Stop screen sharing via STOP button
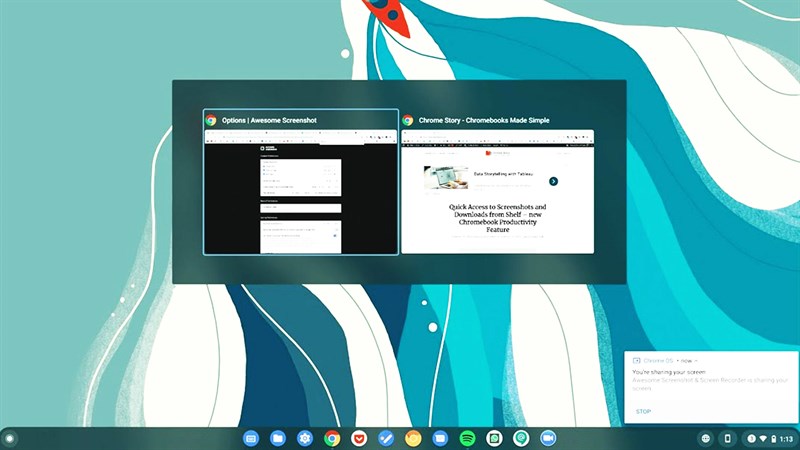The image size is (800, 450). pos(644,411)
